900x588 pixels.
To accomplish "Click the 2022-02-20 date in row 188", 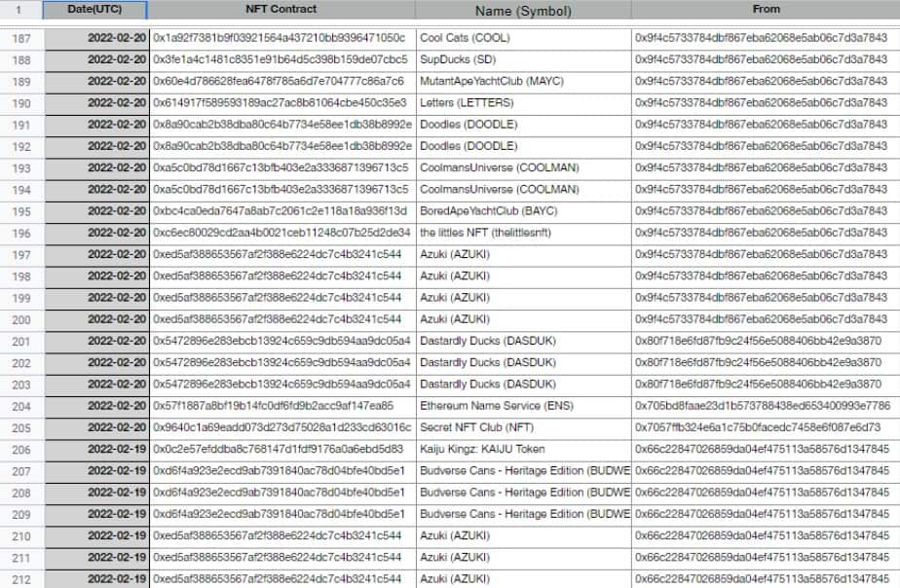I will pyautogui.click(x=96, y=59).
